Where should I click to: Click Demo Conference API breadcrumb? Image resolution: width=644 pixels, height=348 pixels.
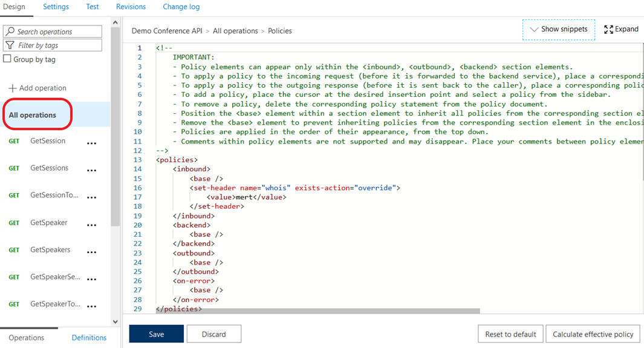pyautogui.click(x=167, y=31)
